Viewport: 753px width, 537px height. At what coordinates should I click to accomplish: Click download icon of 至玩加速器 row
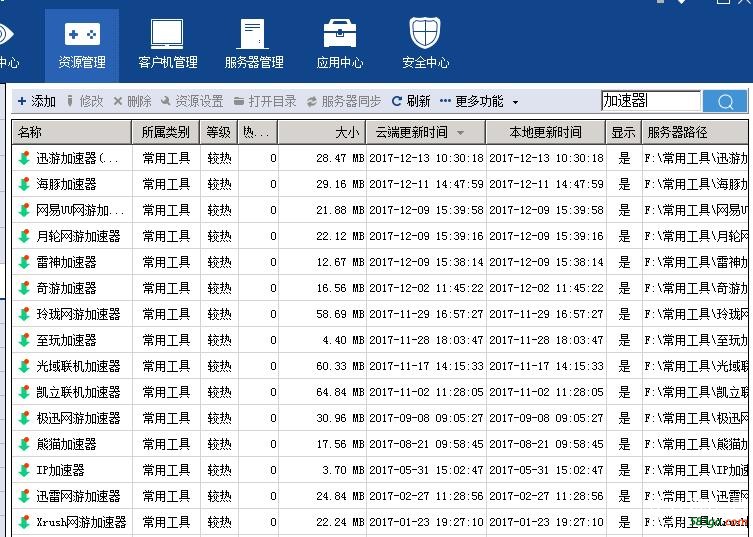24,340
